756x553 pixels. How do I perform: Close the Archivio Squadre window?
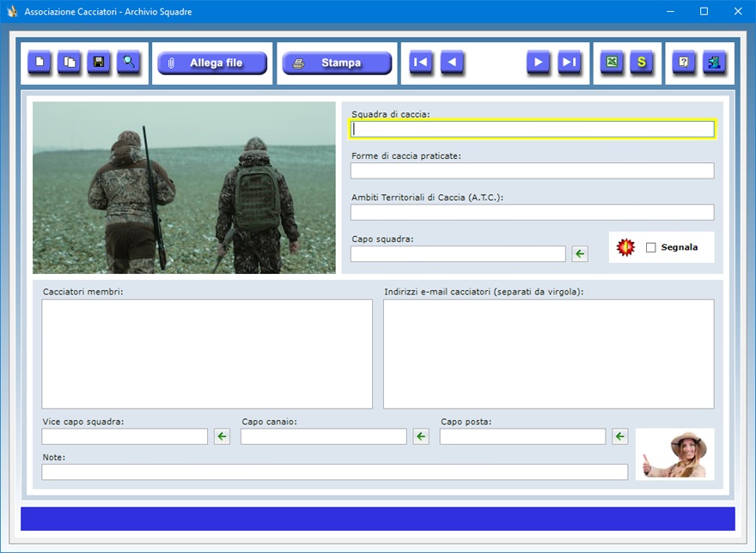click(738, 11)
